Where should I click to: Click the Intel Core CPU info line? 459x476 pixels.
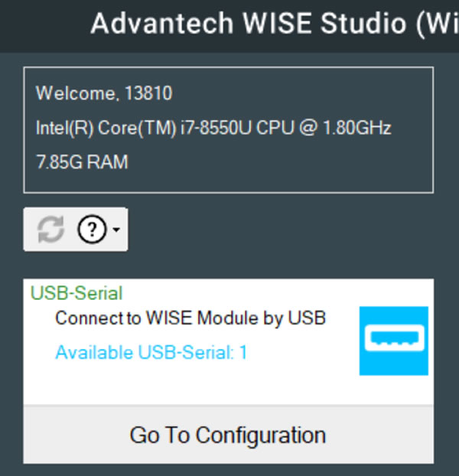tap(213, 128)
